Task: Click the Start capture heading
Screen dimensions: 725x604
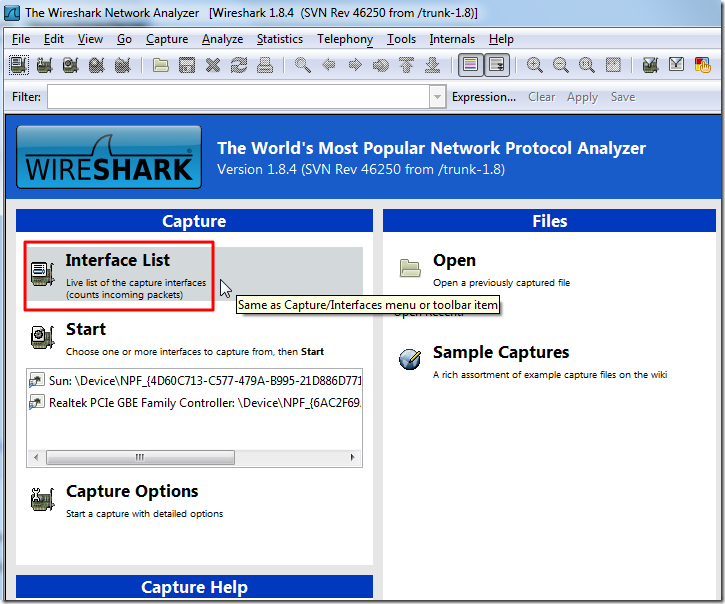Action: (x=86, y=329)
